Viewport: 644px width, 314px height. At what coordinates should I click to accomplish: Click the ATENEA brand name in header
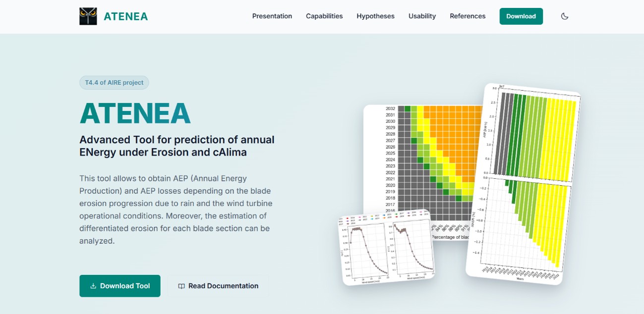(126, 16)
